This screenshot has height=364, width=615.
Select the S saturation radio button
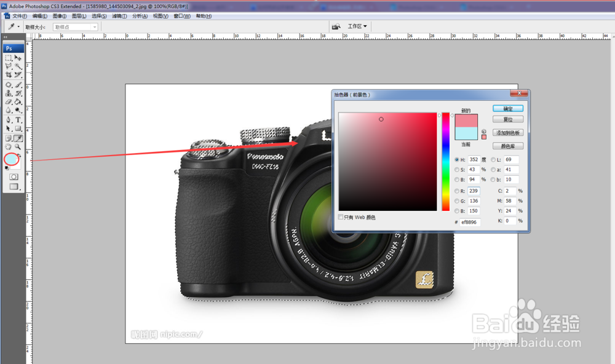(456, 170)
